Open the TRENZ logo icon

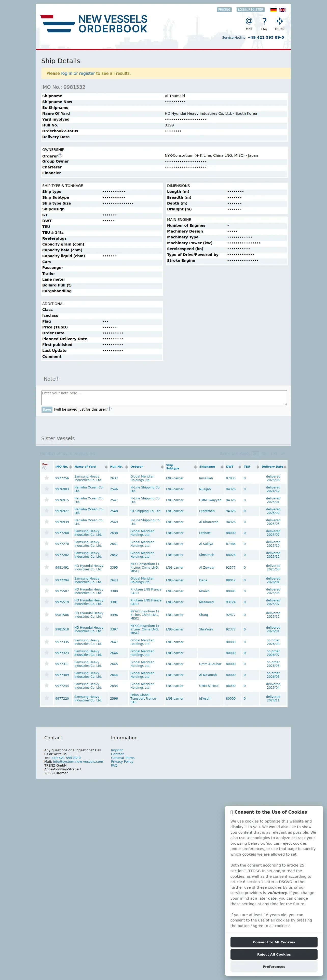pyautogui.click(x=279, y=21)
